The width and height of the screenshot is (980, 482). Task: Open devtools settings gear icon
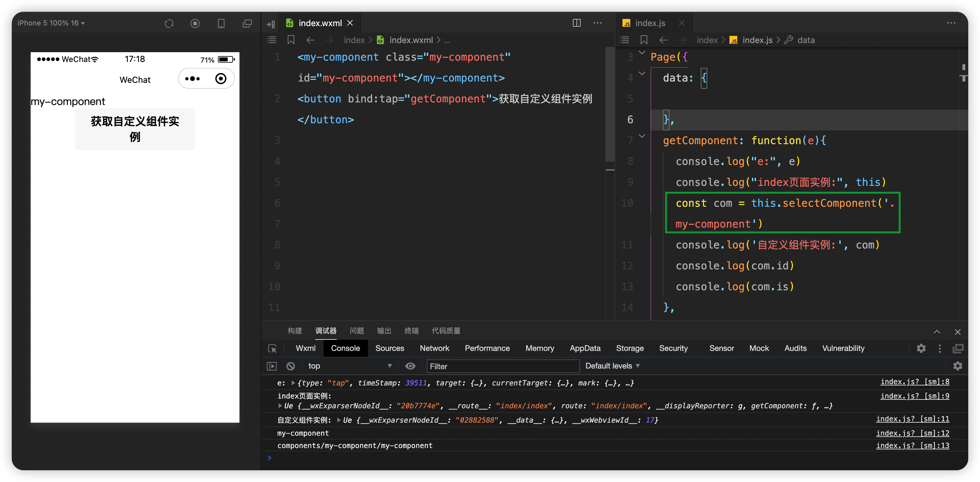[x=921, y=348]
